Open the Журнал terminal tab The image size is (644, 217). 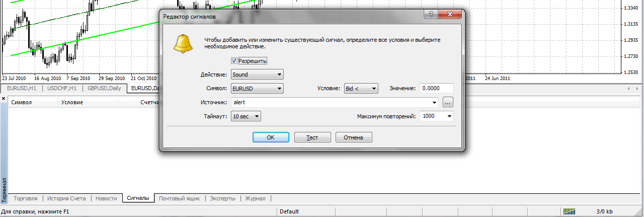(x=255, y=198)
